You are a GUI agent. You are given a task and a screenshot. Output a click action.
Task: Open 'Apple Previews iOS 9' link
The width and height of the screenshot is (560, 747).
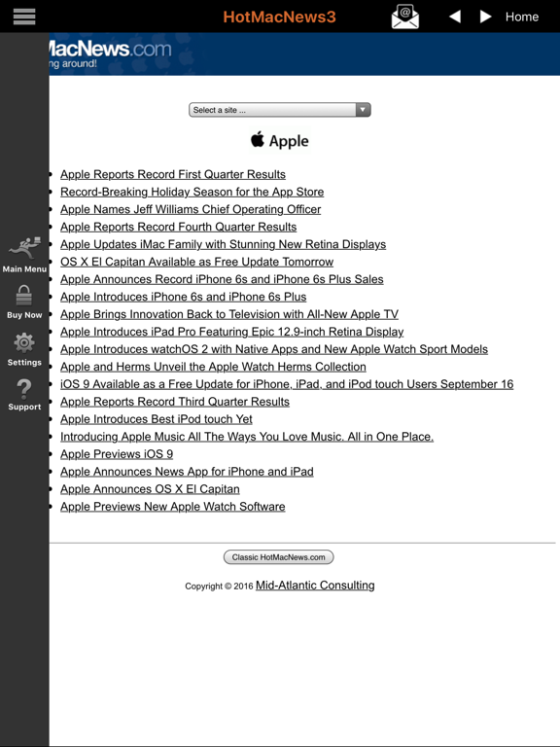tap(117, 454)
